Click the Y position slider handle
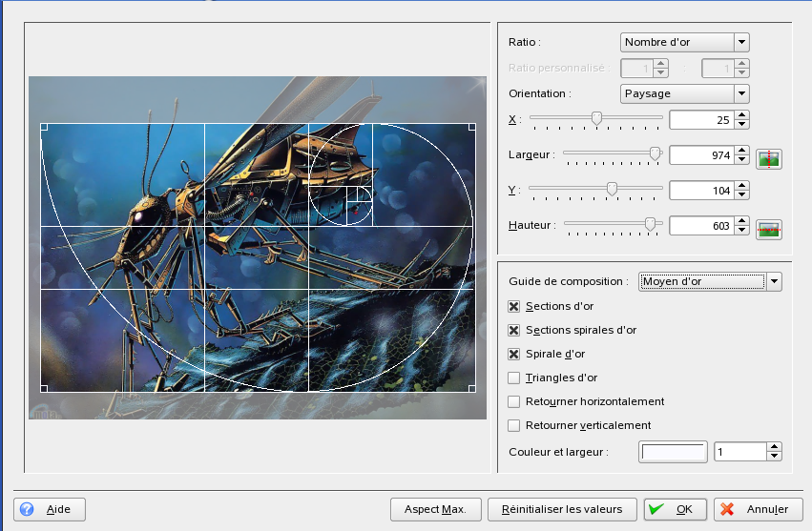This screenshot has width=812, height=531. [x=612, y=189]
